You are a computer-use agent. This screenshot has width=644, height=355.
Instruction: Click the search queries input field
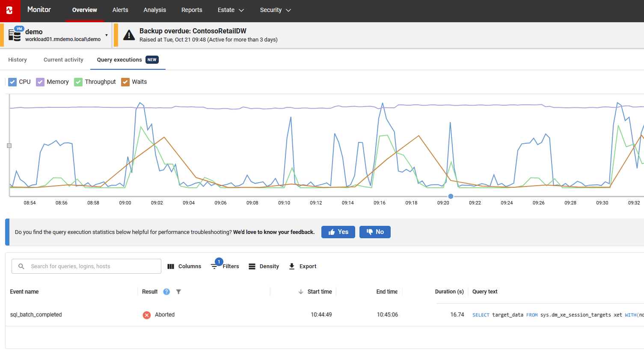pos(86,266)
